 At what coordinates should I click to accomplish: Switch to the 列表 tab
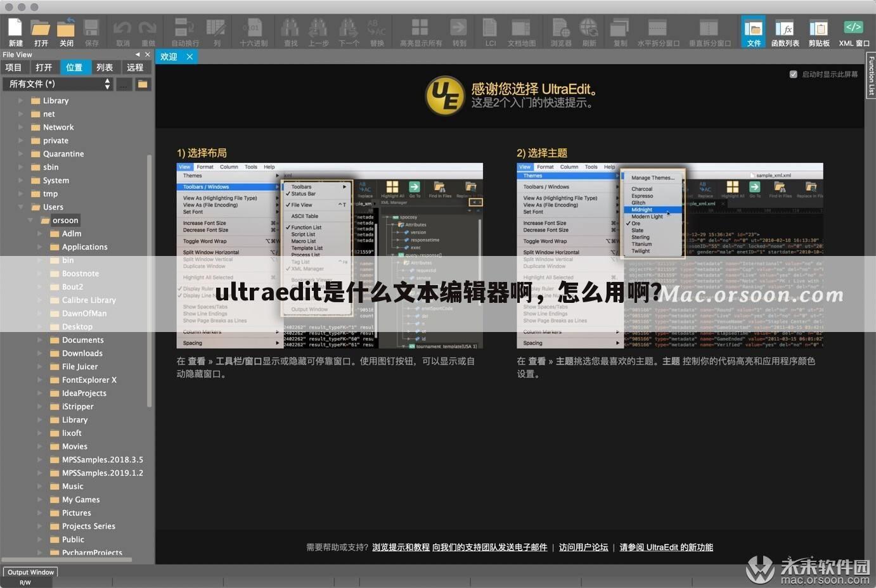(105, 67)
